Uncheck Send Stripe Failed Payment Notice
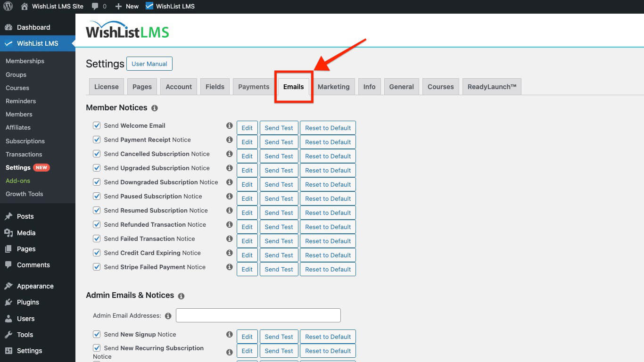Image resolution: width=644 pixels, height=362 pixels. tap(97, 267)
